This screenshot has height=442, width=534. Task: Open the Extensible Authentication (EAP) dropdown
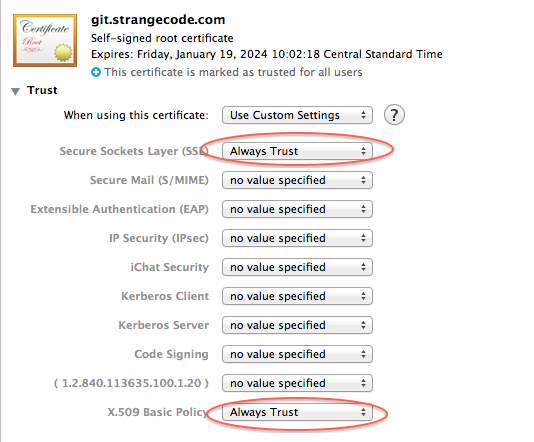point(297,209)
